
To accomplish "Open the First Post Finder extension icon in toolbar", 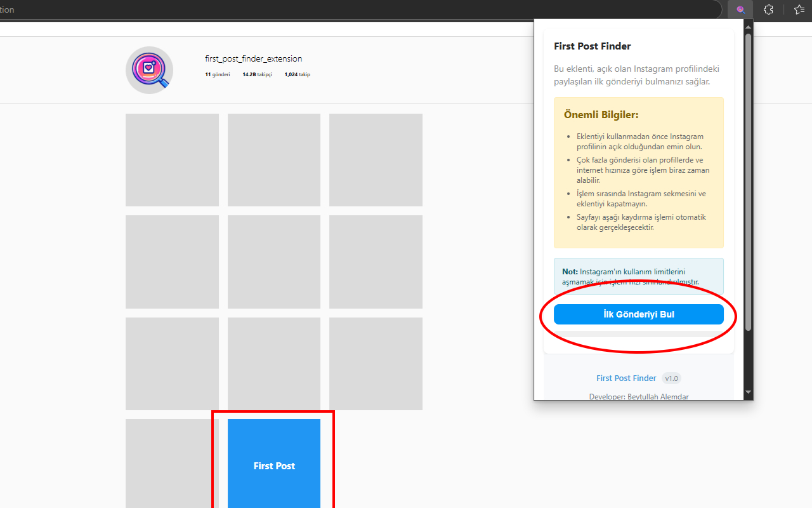I will click(x=740, y=10).
